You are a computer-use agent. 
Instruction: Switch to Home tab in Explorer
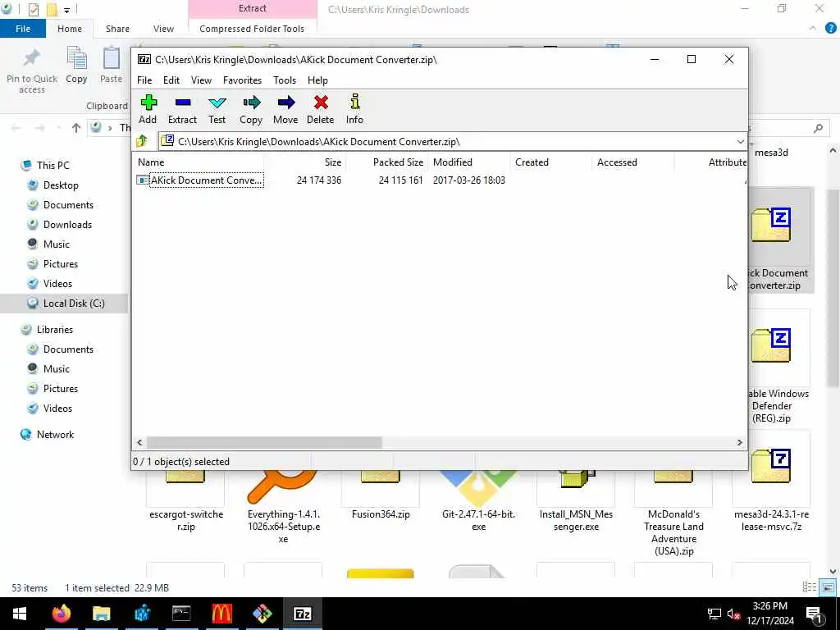tap(70, 29)
